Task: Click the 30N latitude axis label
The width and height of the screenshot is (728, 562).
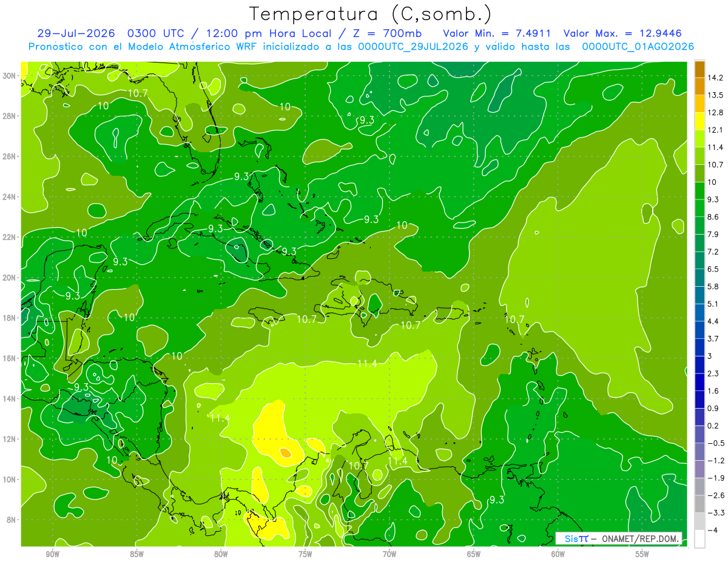Action: coord(10,76)
